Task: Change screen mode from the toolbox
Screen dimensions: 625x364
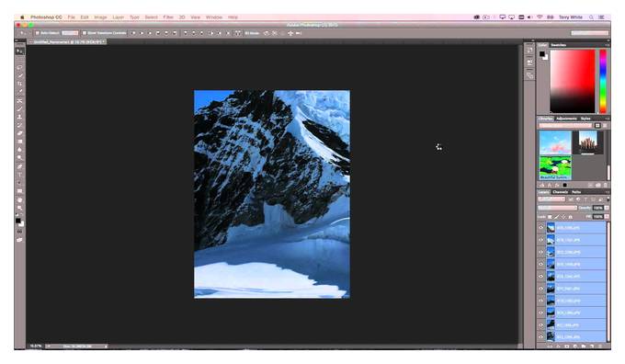Action: (x=19, y=240)
